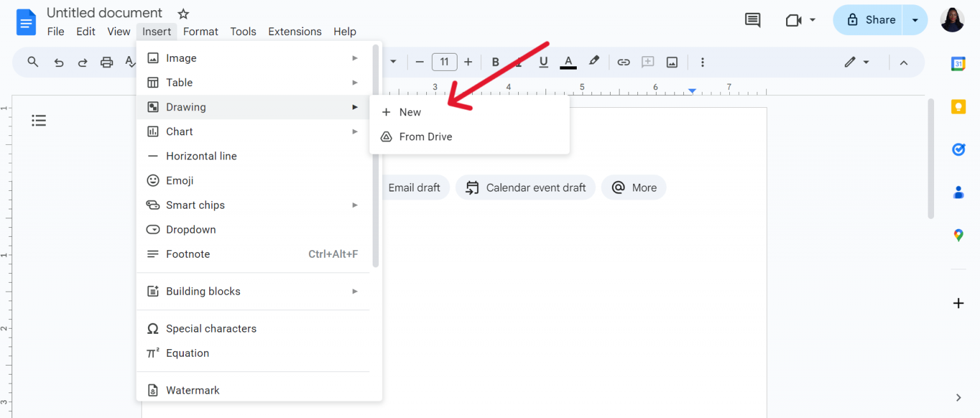Viewport: 980px width, 418px height.
Task: Open Google Maps side panel
Action: 958,235
